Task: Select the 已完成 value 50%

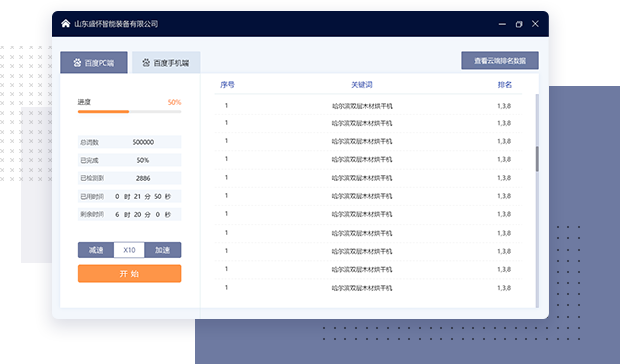Action: [x=142, y=160]
